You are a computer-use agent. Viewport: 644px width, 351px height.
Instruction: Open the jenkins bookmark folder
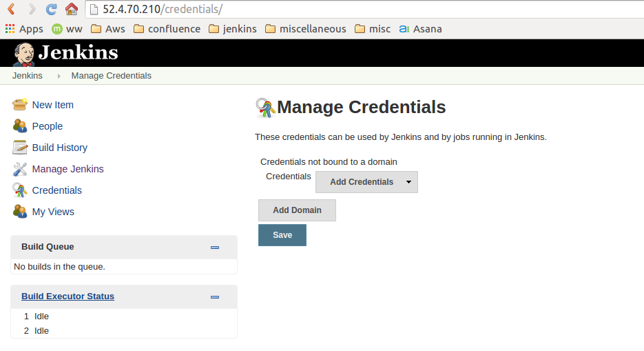coord(233,29)
